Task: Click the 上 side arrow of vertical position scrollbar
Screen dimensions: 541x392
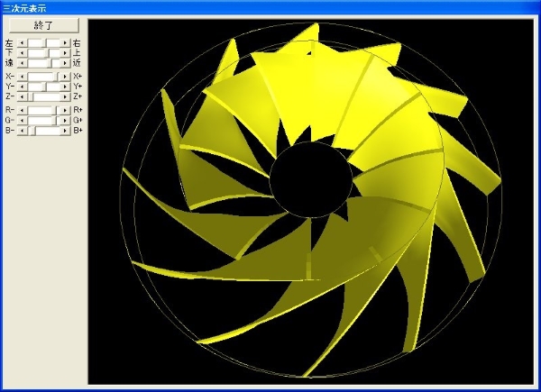Action: (x=66, y=53)
